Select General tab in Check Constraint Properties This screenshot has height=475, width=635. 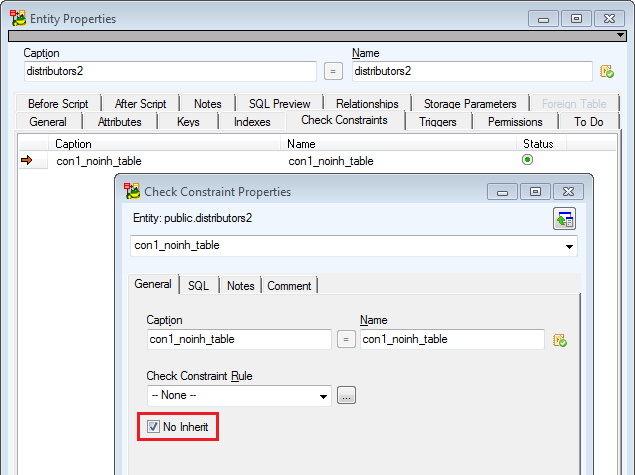(x=153, y=284)
